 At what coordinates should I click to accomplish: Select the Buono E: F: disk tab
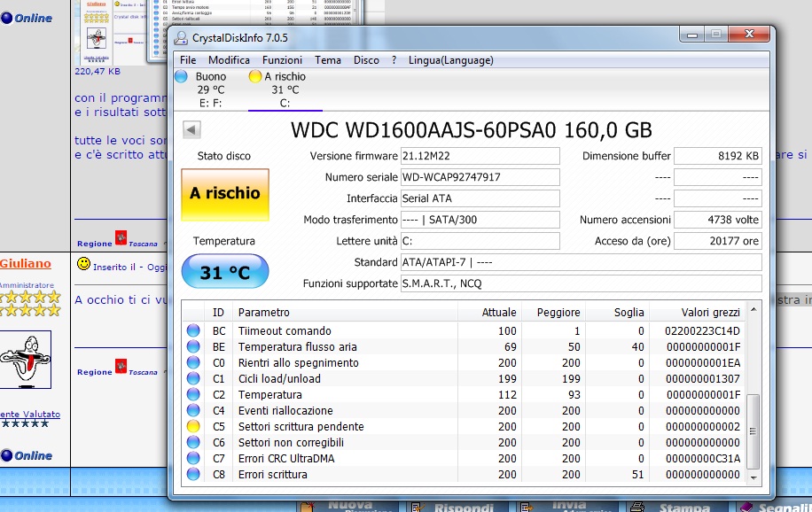tap(210, 89)
